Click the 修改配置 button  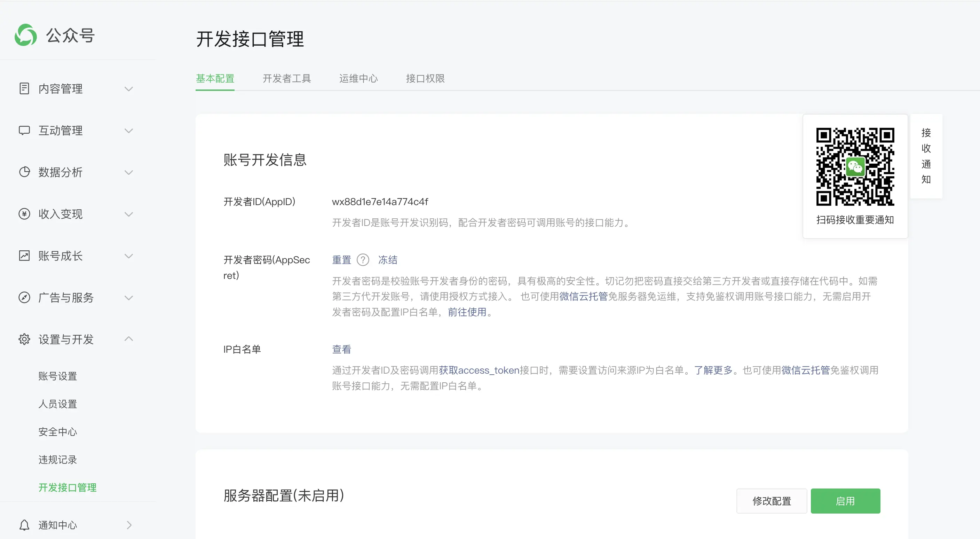(x=772, y=501)
